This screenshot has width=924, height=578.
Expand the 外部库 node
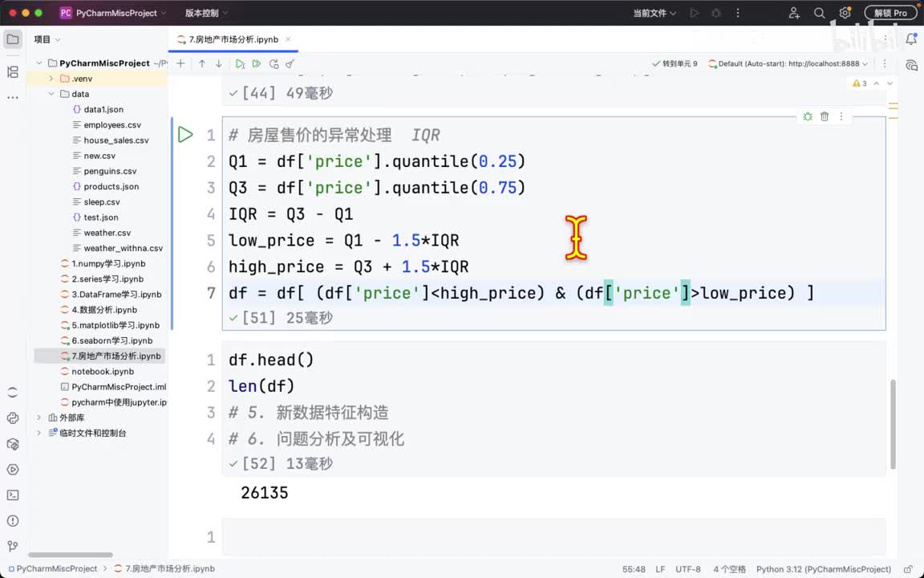pos(38,417)
